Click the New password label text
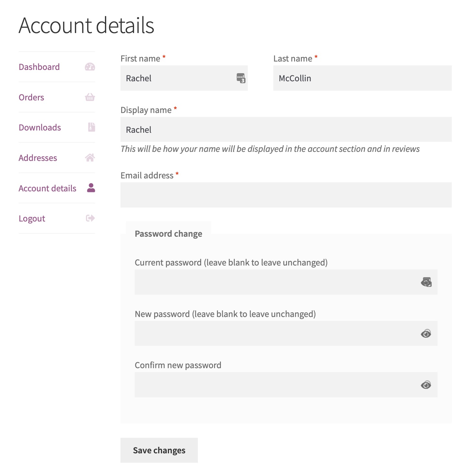 click(225, 314)
